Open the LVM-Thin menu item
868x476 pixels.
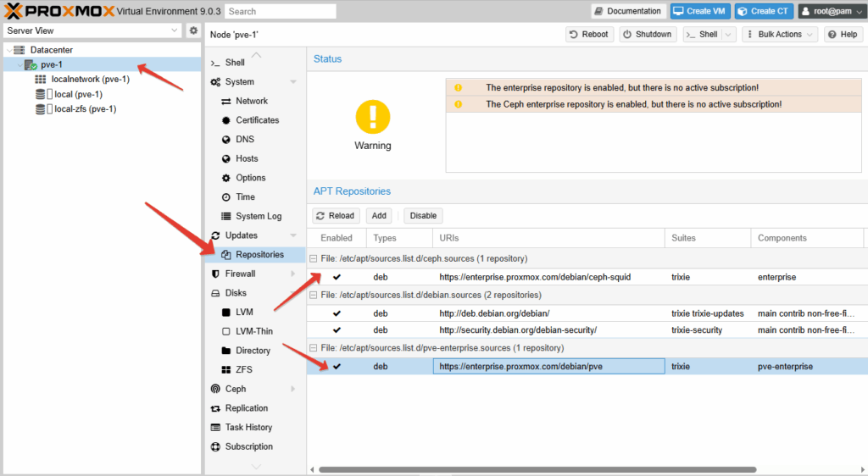pos(255,332)
